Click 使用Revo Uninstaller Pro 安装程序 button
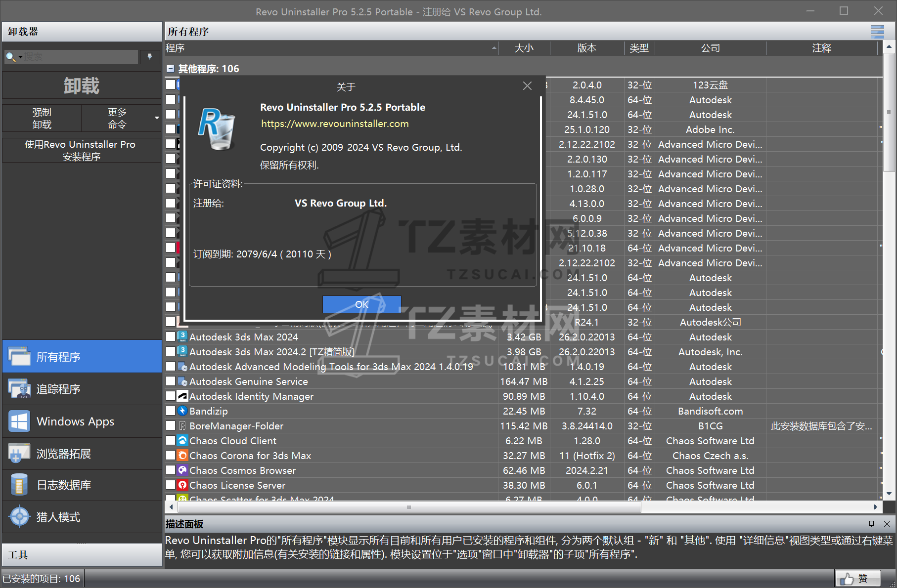Image resolution: width=897 pixels, height=588 pixels. click(82, 150)
